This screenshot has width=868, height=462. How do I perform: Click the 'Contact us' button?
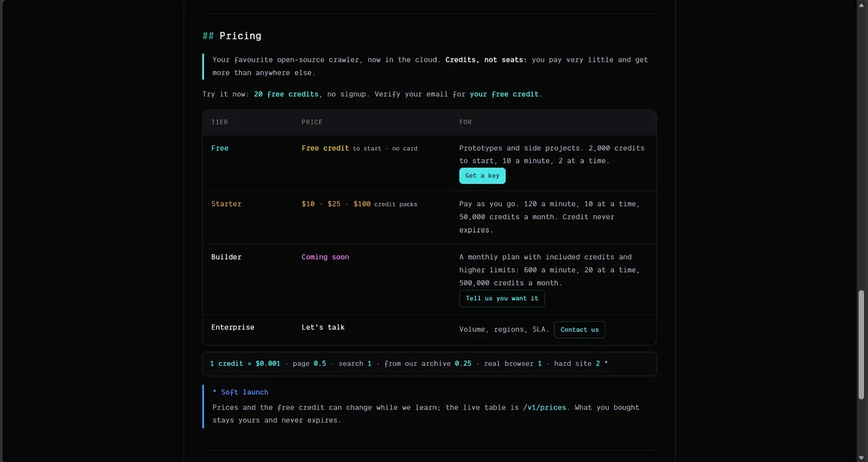click(x=579, y=330)
